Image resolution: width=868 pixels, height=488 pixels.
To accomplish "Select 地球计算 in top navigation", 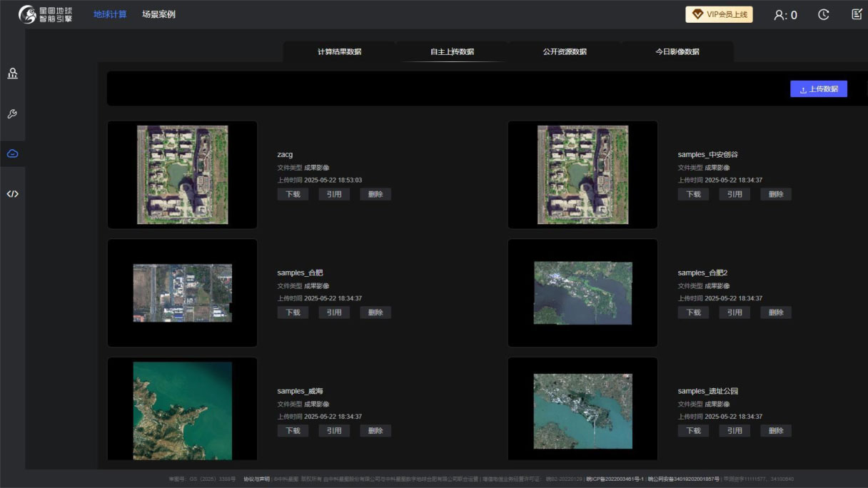I will 110,14.
